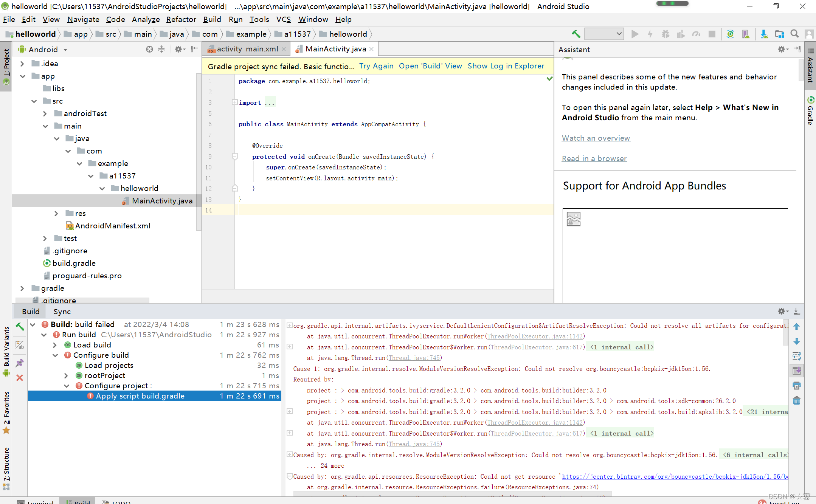Toggle the soft-wrap icon in build output
This screenshot has width=816, height=504.
coord(796,356)
